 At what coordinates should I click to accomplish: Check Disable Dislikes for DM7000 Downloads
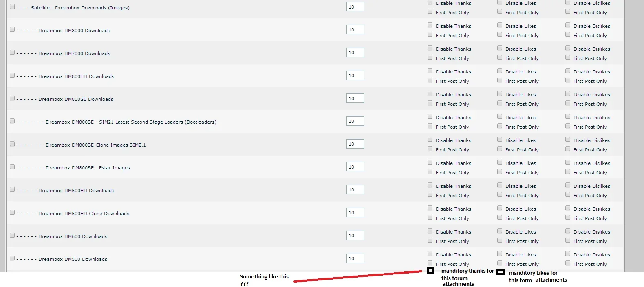(568, 48)
